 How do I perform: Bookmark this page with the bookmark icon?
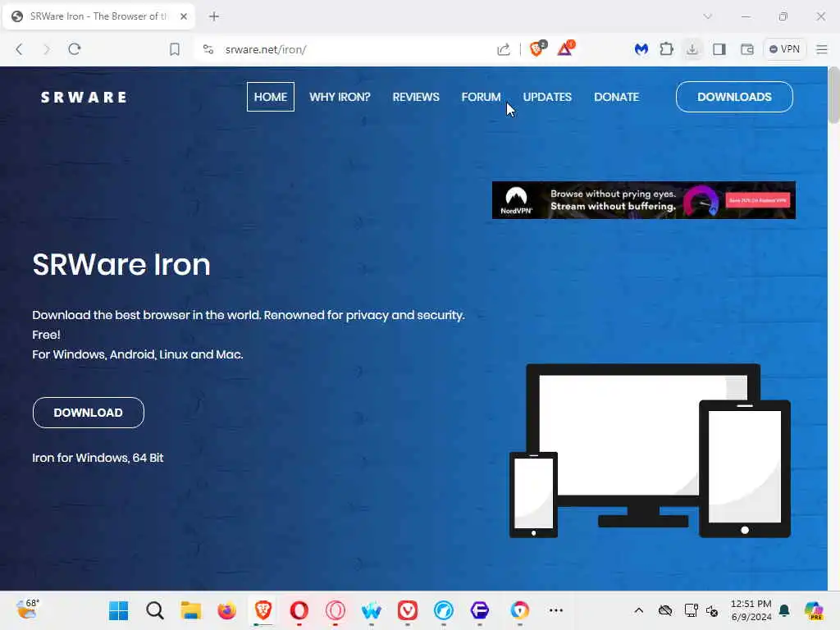click(x=175, y=49)
